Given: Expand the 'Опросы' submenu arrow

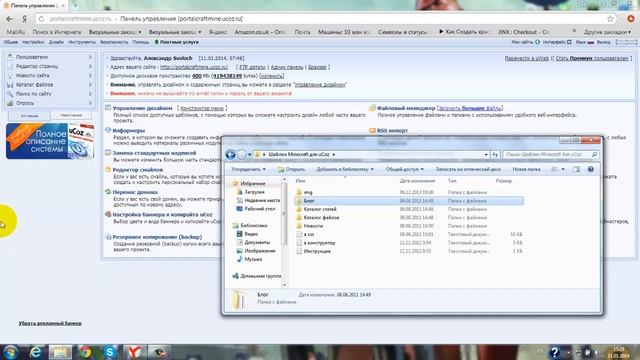Looking at the screenshot, I should pos(90,103).
